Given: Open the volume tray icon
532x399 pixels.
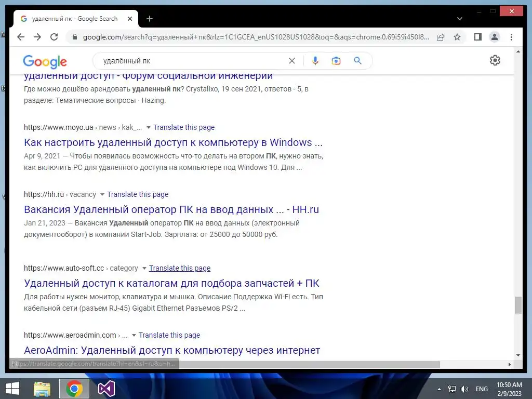Looking at the screenshot, I should point(464,389).
